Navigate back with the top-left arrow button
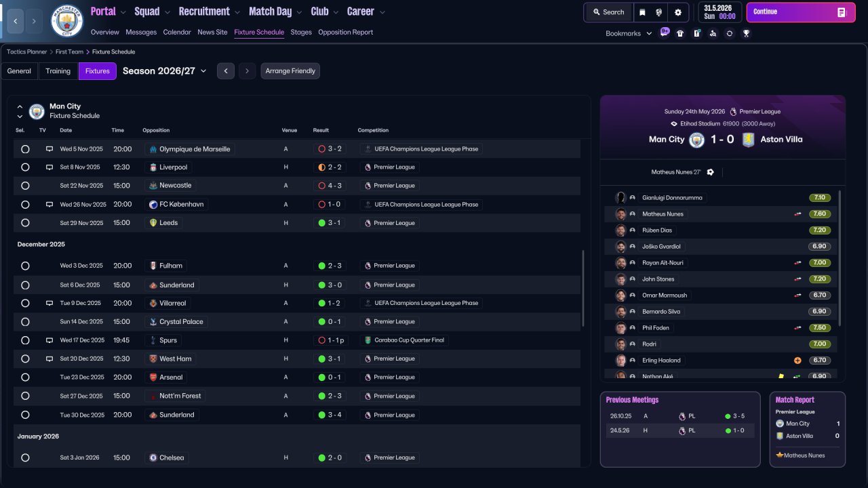This screenshot has width=868, height=488. click(x=14, y=21)
